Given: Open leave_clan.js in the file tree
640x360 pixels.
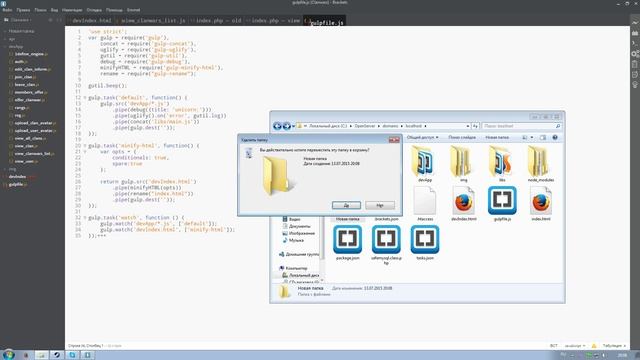Looking at the screenshot, I should tap(26, 84).
